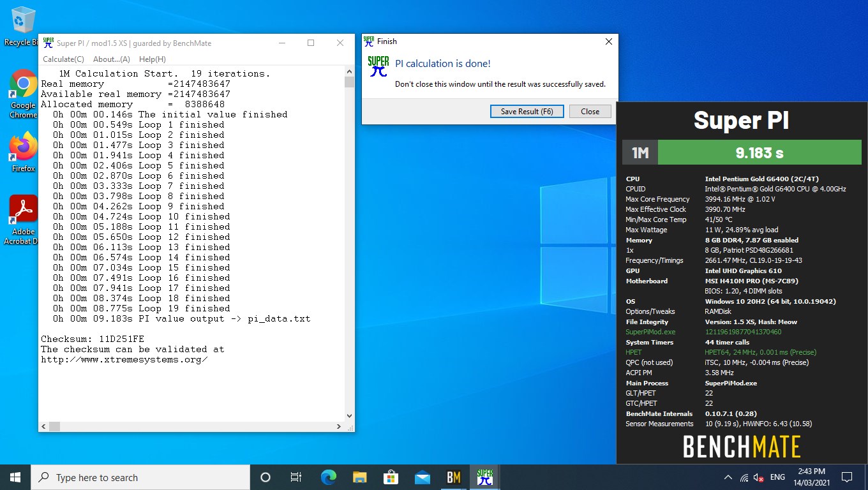
Task: Click the PI value output line
Action: 182,318
